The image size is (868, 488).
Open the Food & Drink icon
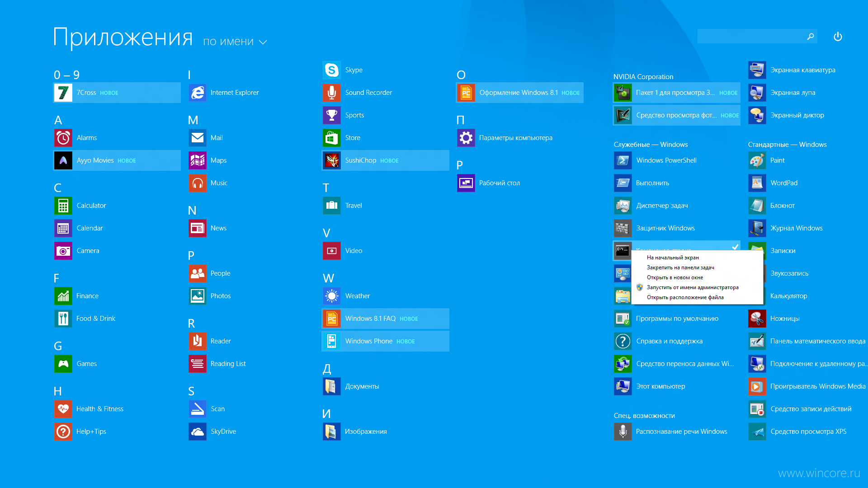click(x=63, y=319)
